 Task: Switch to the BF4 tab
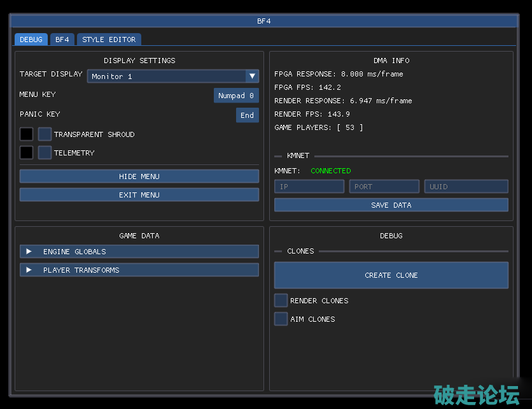(x=62, y=39)
